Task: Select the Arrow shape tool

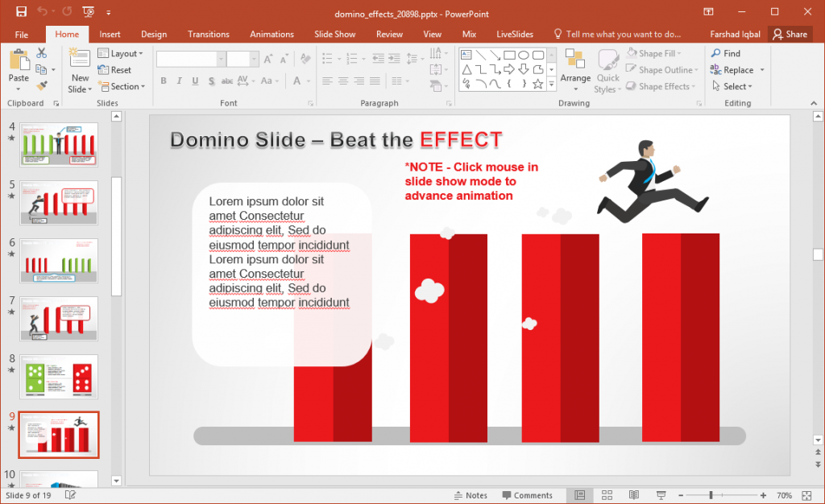Action: (495, 55)
